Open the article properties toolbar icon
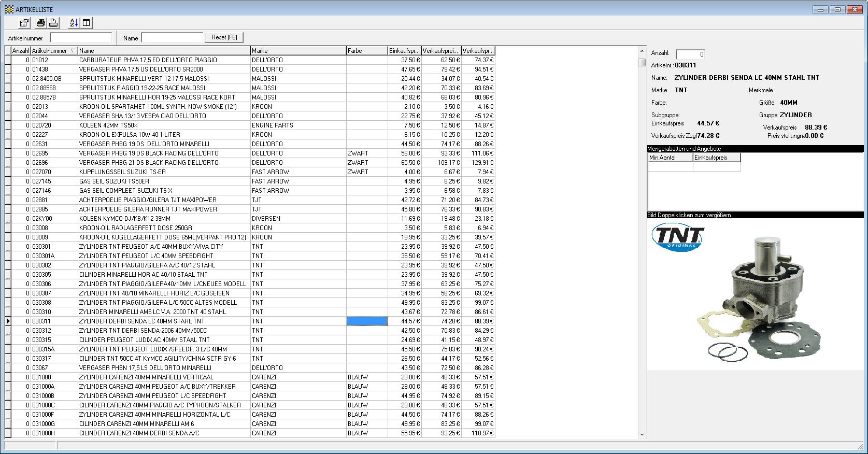This screenshot has width=868, height=454. pyautogui.click(x=24, y=23)
